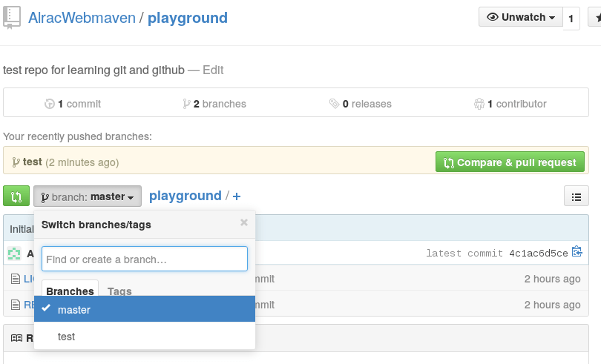This screenshot has width=601, height=364.
Task: Switch to the Tags tab
Action: 119,291
